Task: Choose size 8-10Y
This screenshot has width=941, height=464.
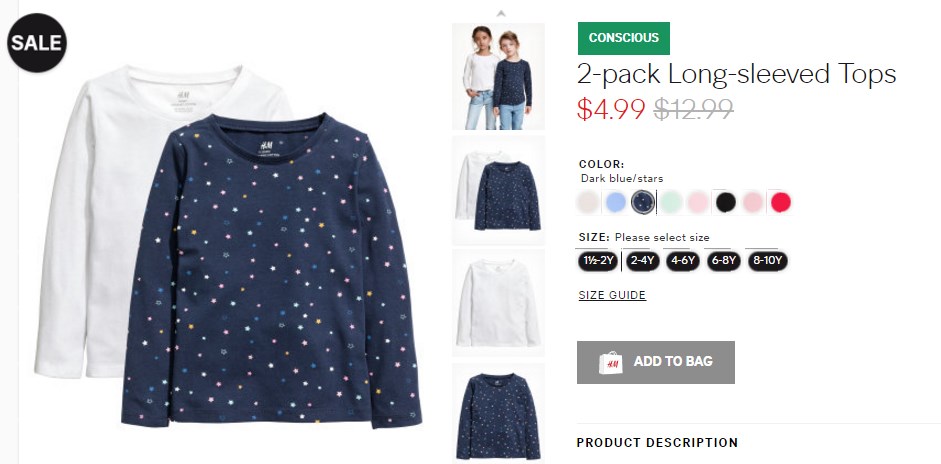Action: [x=768, y=261]
